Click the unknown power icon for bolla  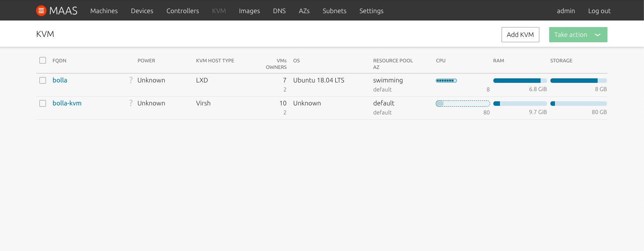point(131,80)
